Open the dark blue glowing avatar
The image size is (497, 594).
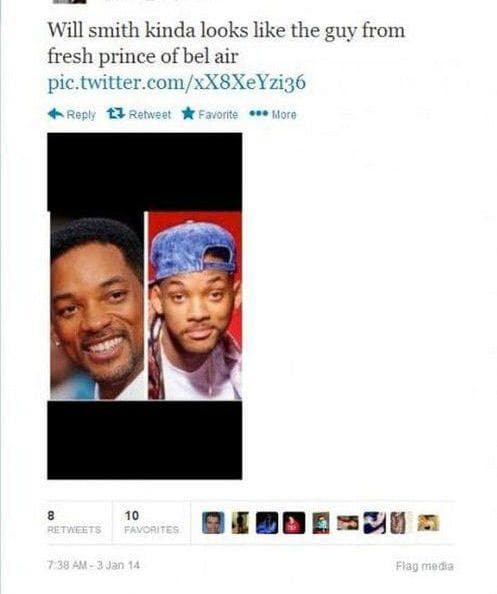tap(267, 523)
